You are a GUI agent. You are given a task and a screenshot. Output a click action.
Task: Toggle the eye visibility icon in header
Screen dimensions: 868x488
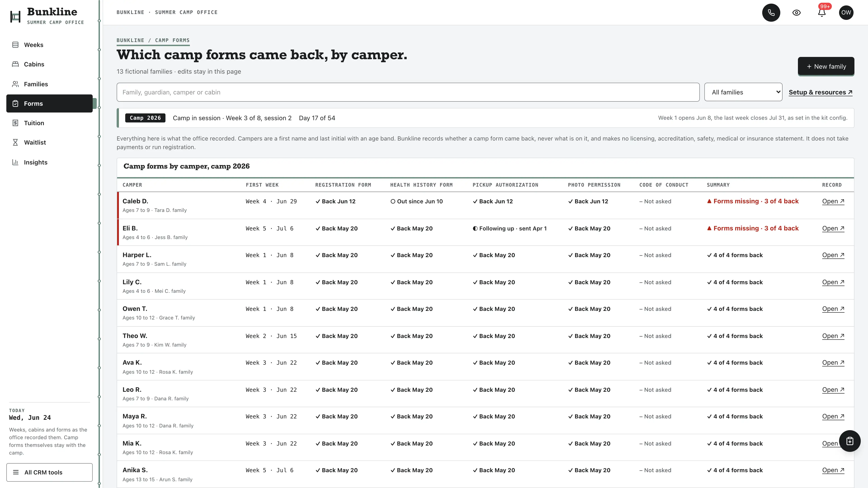click(796, 13)
